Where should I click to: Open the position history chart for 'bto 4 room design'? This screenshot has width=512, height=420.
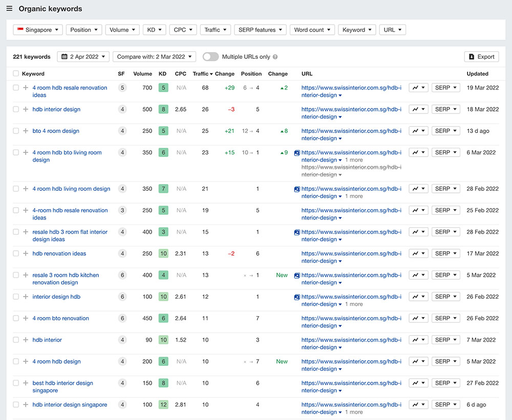(418, 131)
